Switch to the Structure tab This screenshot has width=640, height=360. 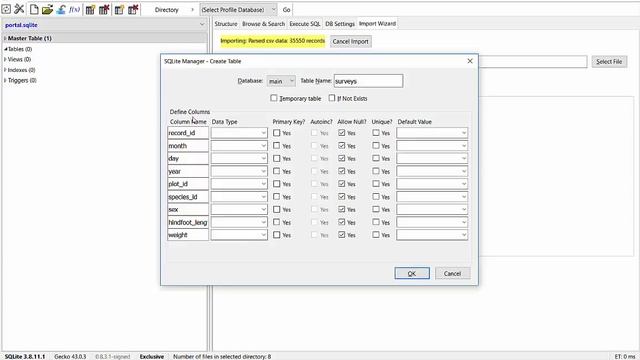point(226,24)
